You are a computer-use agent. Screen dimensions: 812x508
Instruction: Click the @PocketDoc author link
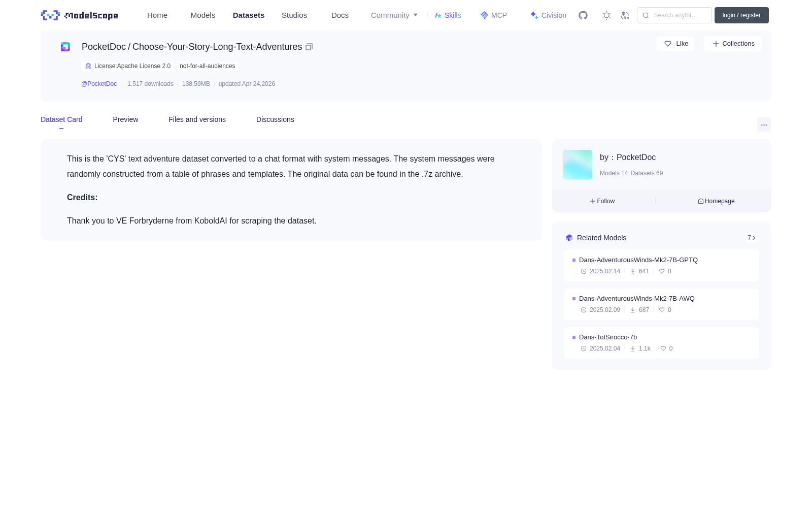point(99,84)
